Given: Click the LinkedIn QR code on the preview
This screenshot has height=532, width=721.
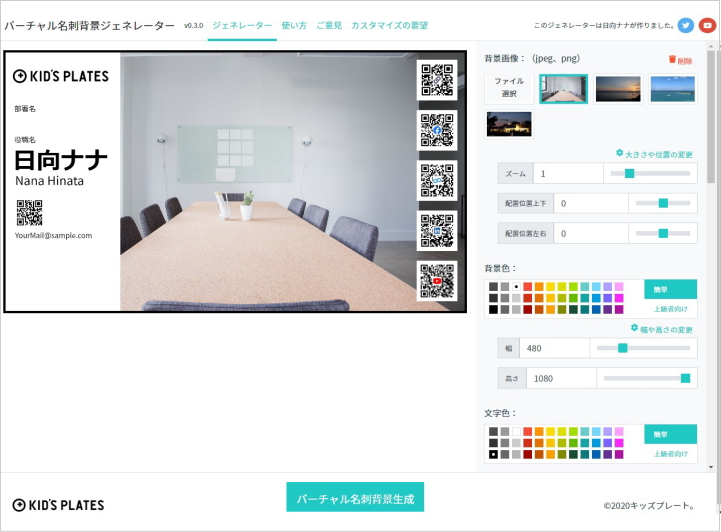Looking at the screenshot, I should (437, 230).
